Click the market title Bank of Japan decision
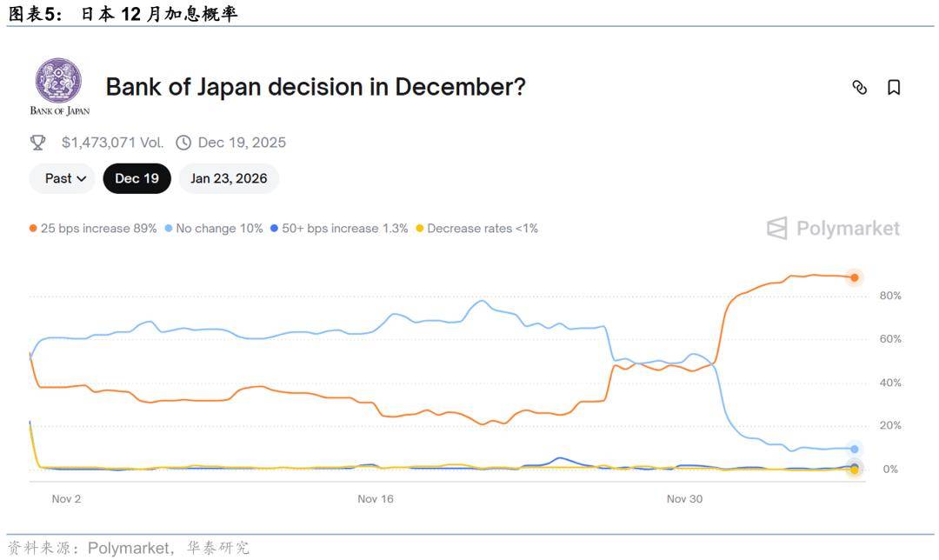 click(x=315, y=87)
